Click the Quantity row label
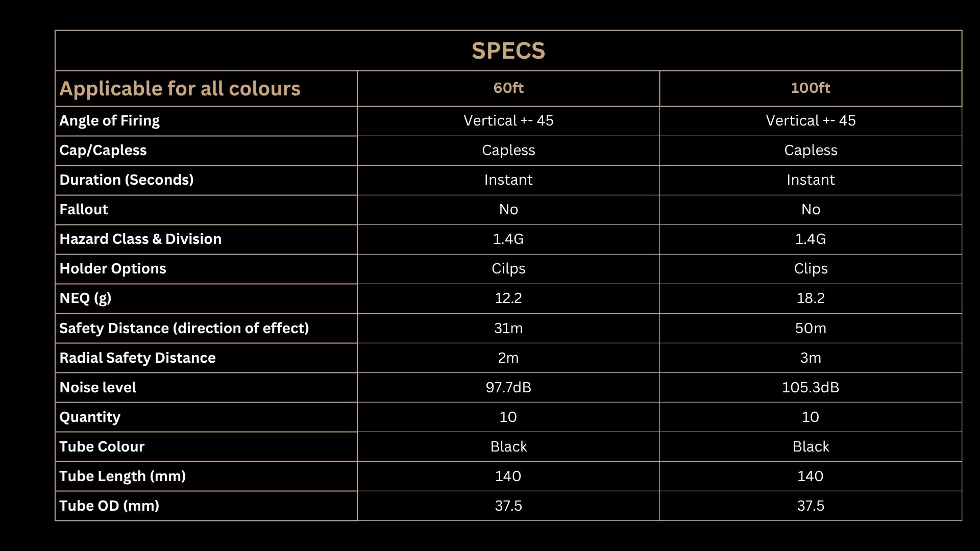Viewport: 980px width, 551px height. (x=90, y=417)
